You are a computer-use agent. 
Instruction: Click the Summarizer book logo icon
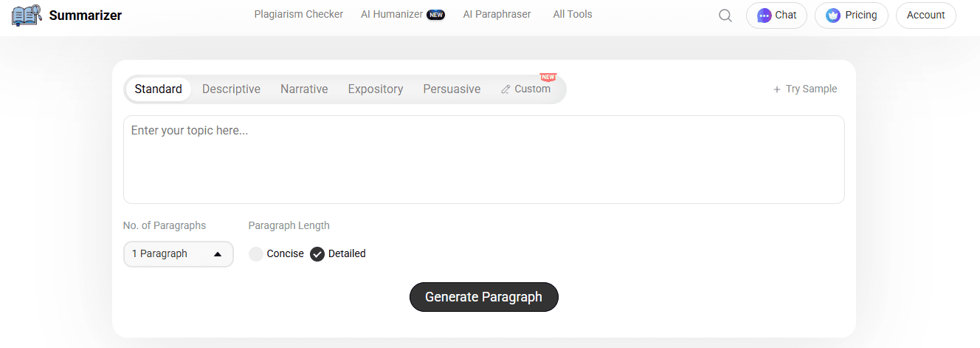pyautogui.click(x=27, y=15)
